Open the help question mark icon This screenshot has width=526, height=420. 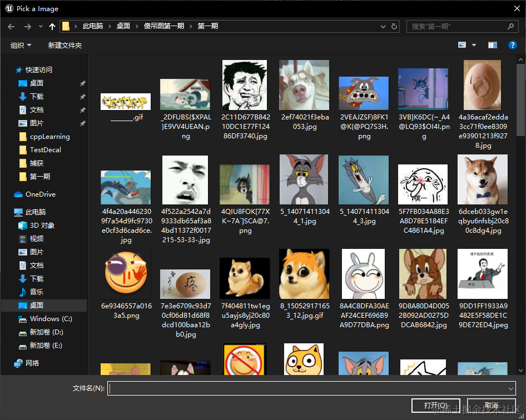tap(512, 45)
